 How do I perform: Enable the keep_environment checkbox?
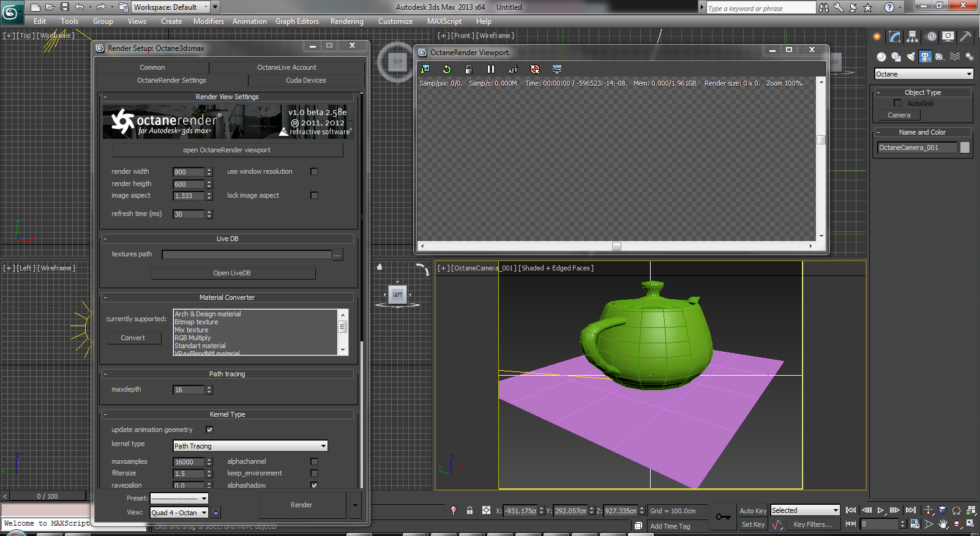tap(314, 474)
